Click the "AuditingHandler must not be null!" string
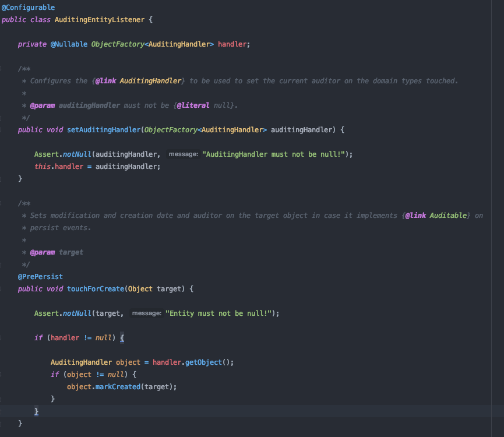Screen dimensions: 504x437 [x=273, y=154]
